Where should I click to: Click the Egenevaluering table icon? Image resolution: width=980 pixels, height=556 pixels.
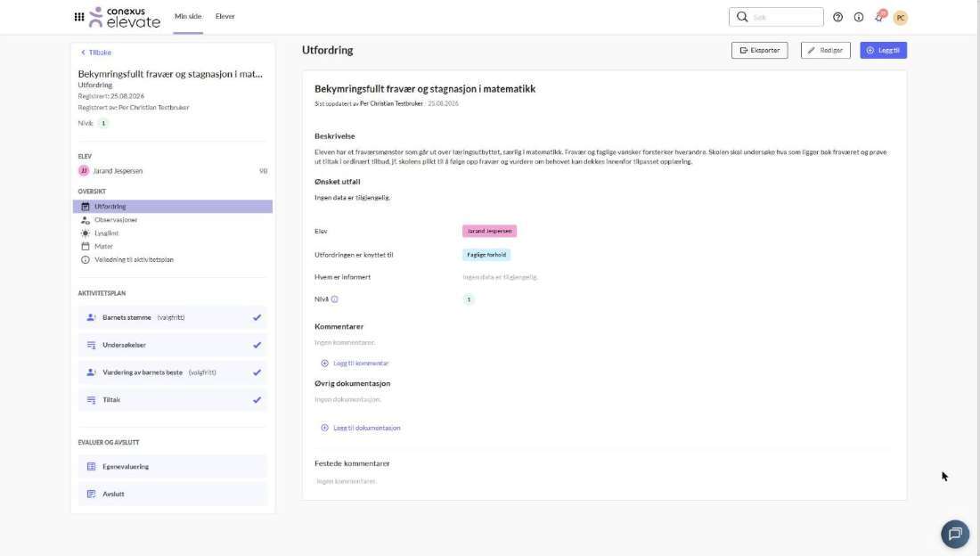pos(91,467)
